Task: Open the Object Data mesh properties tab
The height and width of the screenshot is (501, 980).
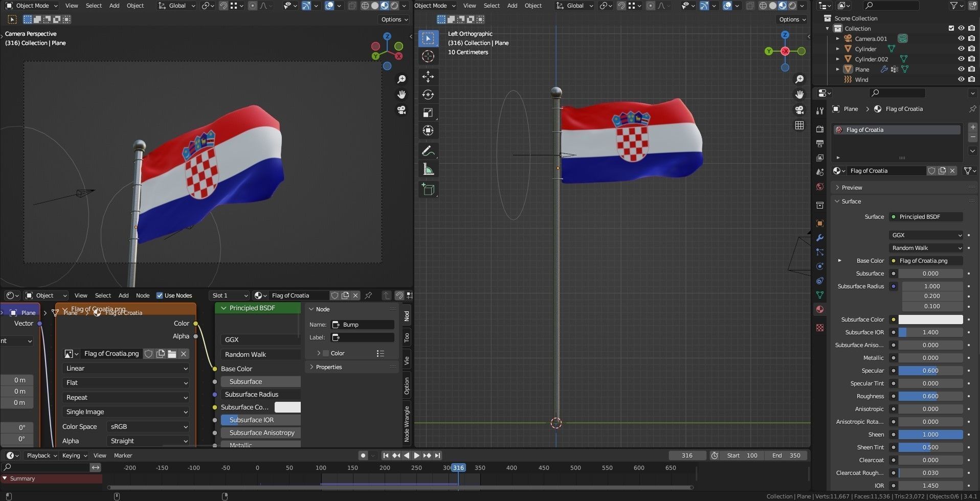Action: [x=820, y=295]
